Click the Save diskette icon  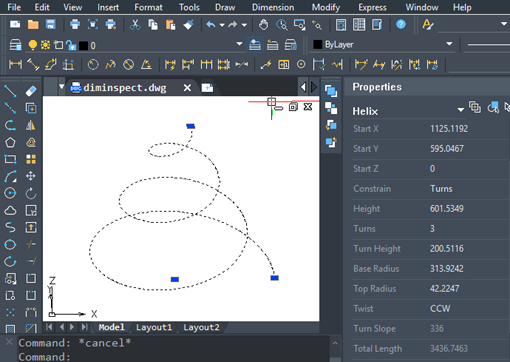click(51, 24)
